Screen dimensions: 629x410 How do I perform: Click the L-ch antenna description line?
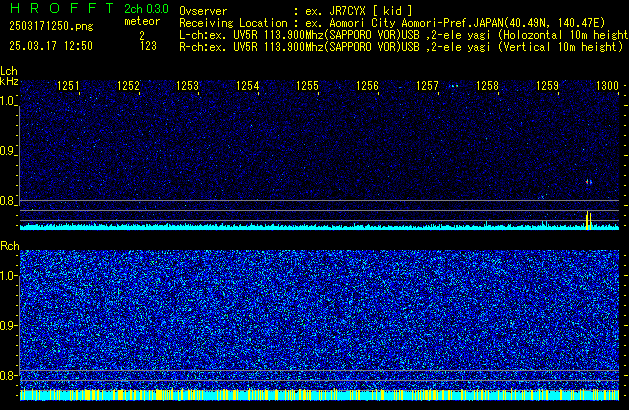404,35
